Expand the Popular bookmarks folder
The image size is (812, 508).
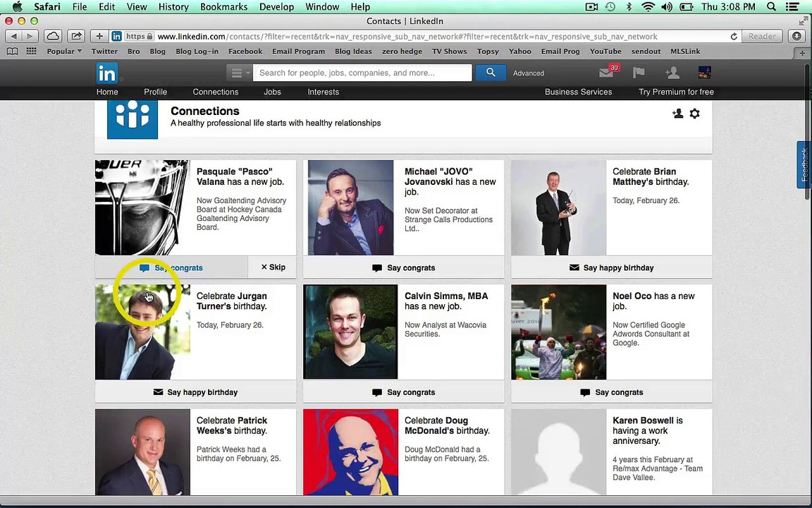point(64,52)
